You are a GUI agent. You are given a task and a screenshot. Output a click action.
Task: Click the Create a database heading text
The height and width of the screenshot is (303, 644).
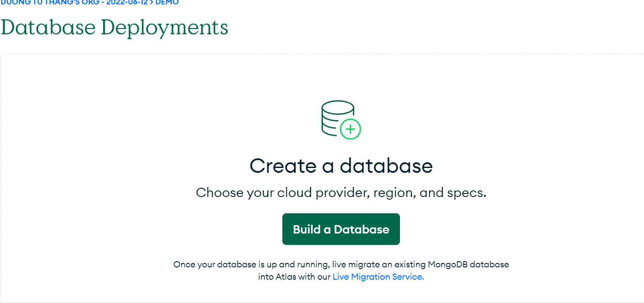(x=341, y=166)
